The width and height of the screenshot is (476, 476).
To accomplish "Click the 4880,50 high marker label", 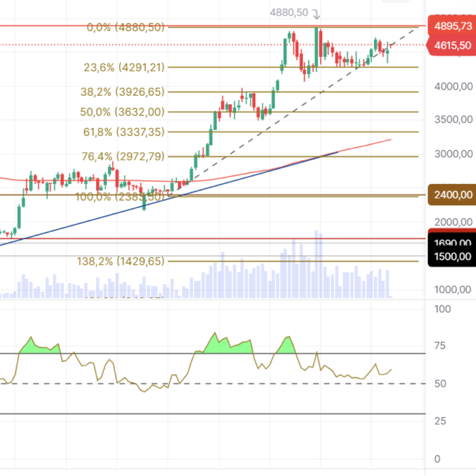I will click(289, 12).
